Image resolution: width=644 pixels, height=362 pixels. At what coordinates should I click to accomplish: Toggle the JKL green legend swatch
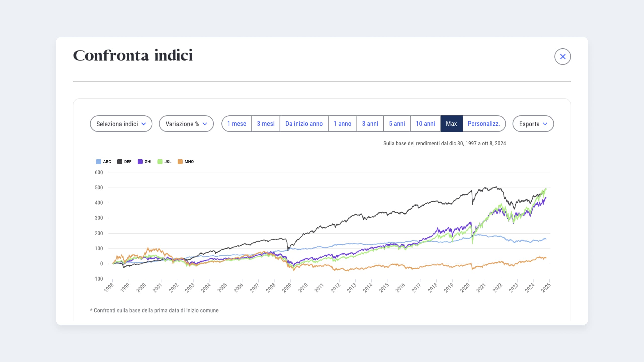point(160,162)
